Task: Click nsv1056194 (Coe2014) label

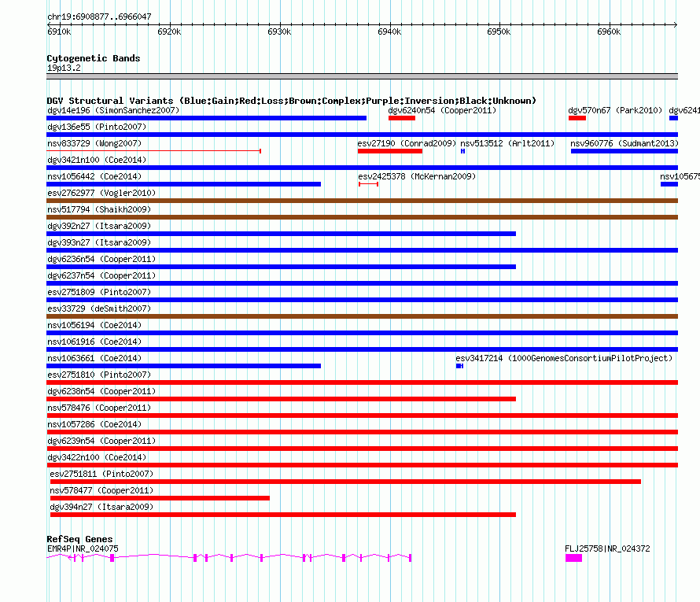Action: click(x=94, y=325)
